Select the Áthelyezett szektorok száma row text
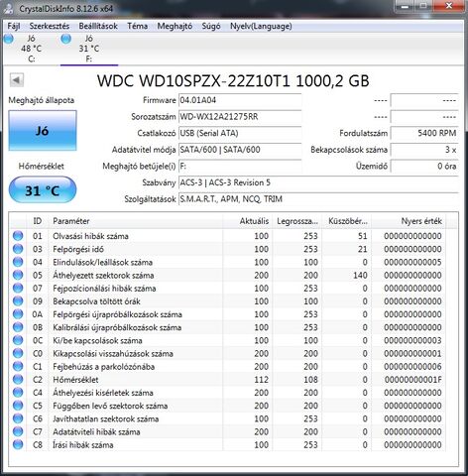 pos(103,275)
